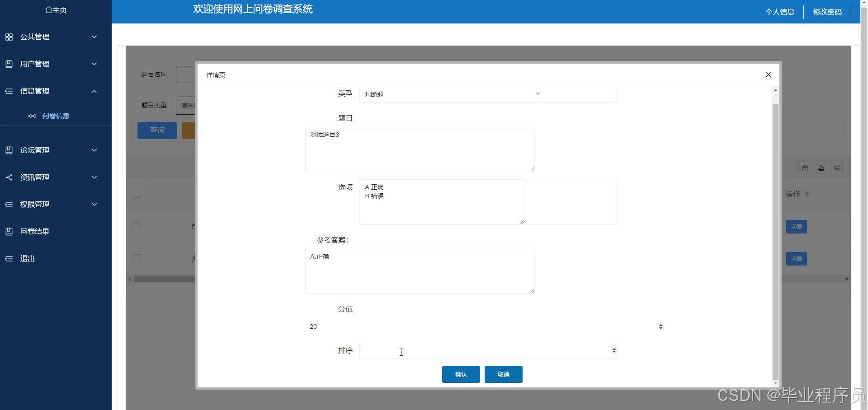
Task: Click the export icon in table toolbar
Action: [x=821, y=168]
